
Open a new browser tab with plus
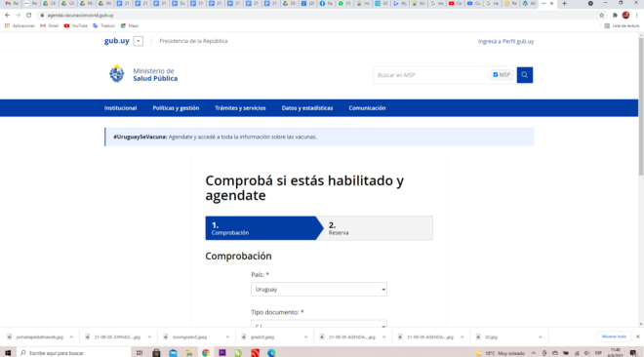(564, 3)
